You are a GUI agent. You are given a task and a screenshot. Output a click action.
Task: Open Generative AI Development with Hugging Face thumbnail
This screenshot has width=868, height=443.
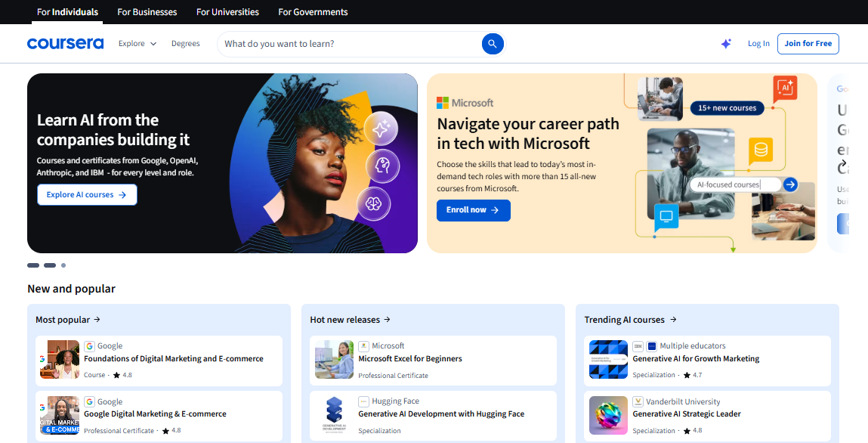click(334, 415)
